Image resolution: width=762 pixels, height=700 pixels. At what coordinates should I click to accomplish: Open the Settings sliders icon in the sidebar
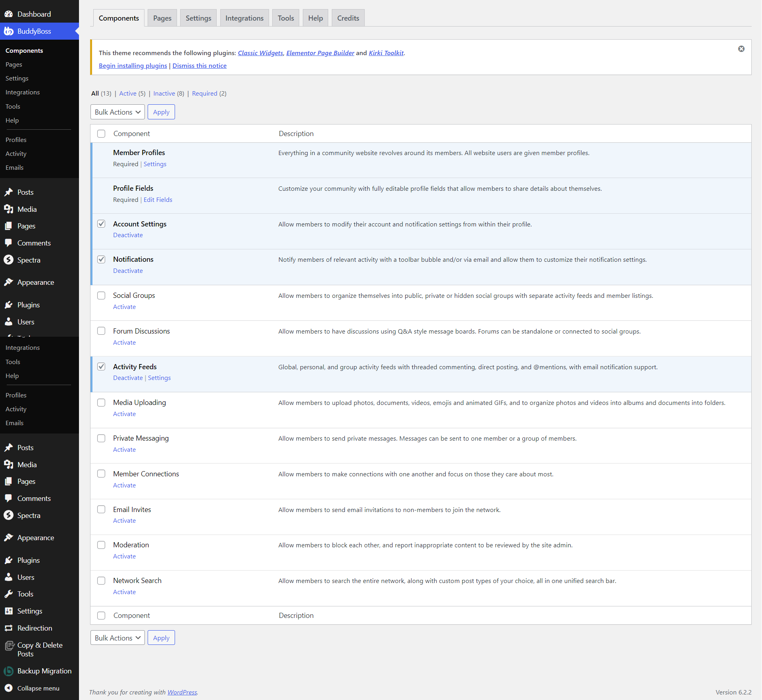click(x=9, y=611)
